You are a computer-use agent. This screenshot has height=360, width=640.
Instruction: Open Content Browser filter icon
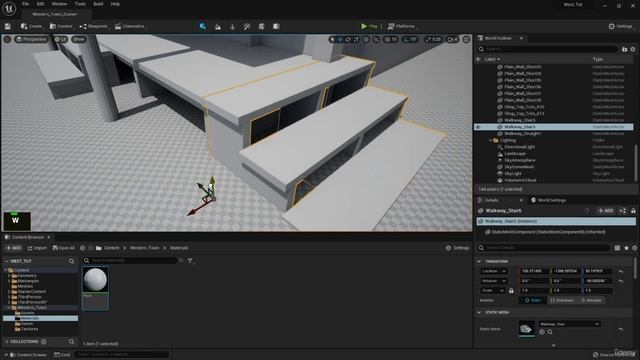tap(190, 260)
